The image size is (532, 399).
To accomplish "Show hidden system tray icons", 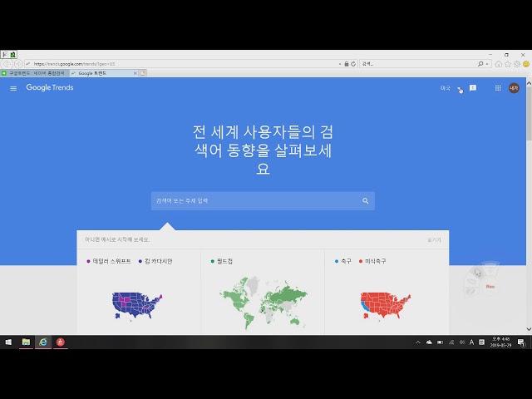I will tap(418, 342).
